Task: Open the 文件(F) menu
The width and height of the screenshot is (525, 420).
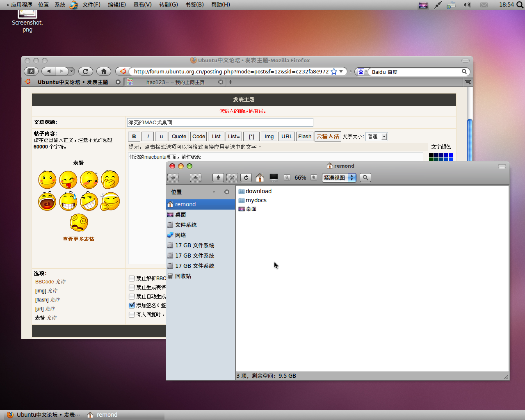Action: [91, 5]
